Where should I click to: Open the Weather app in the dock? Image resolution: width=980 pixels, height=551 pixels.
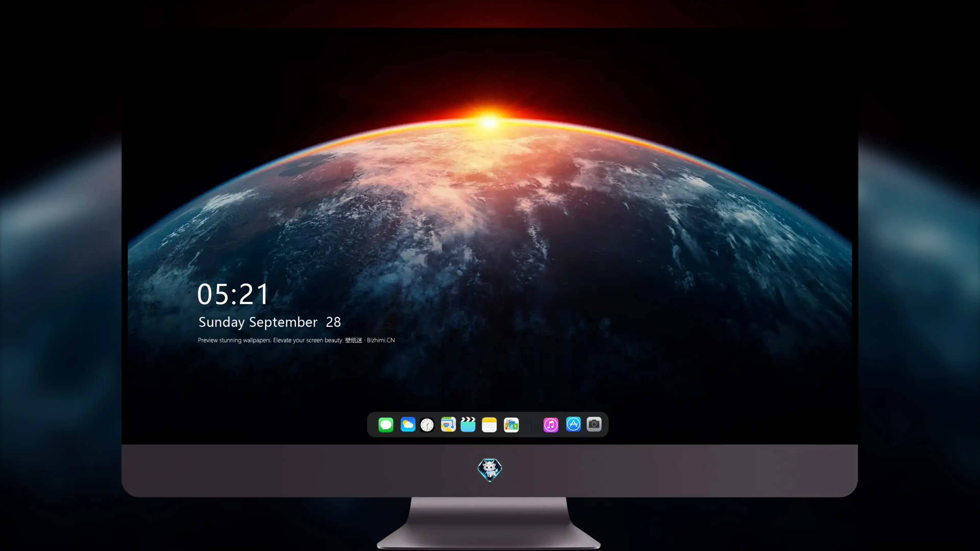click(408, 424)
